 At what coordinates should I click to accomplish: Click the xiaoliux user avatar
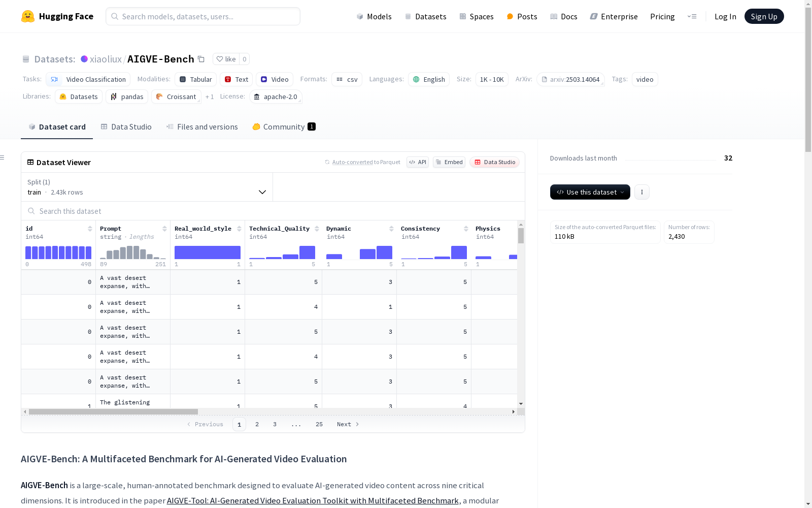click(84, 59)
